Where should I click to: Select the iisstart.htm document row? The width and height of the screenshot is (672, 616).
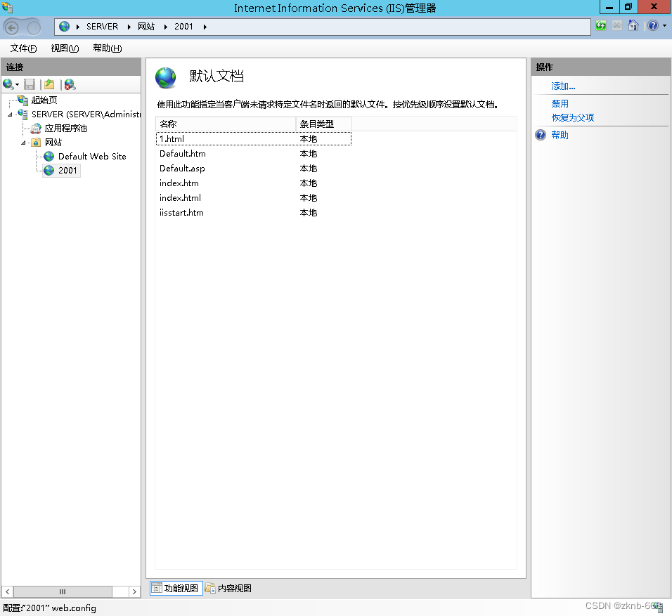(254, 212)
